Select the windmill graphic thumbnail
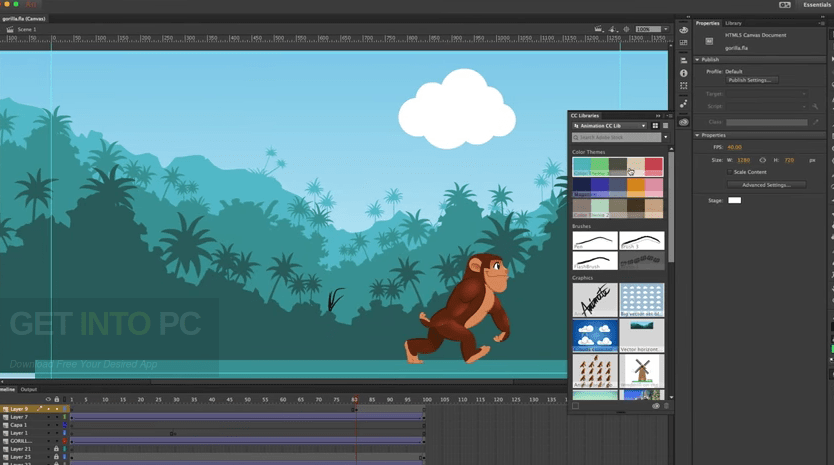 [x=640, y=370]
